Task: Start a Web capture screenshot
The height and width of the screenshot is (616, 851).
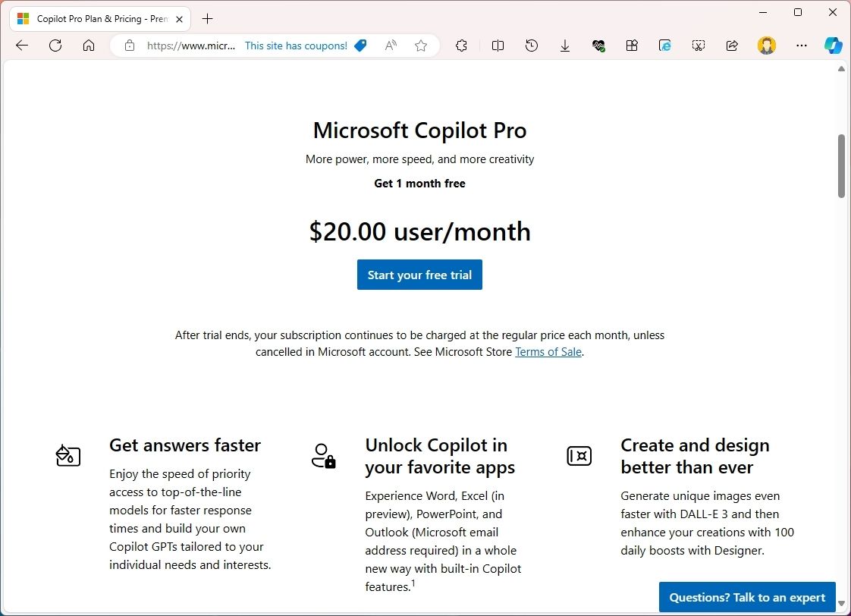Action: click(x=698, y=46)
